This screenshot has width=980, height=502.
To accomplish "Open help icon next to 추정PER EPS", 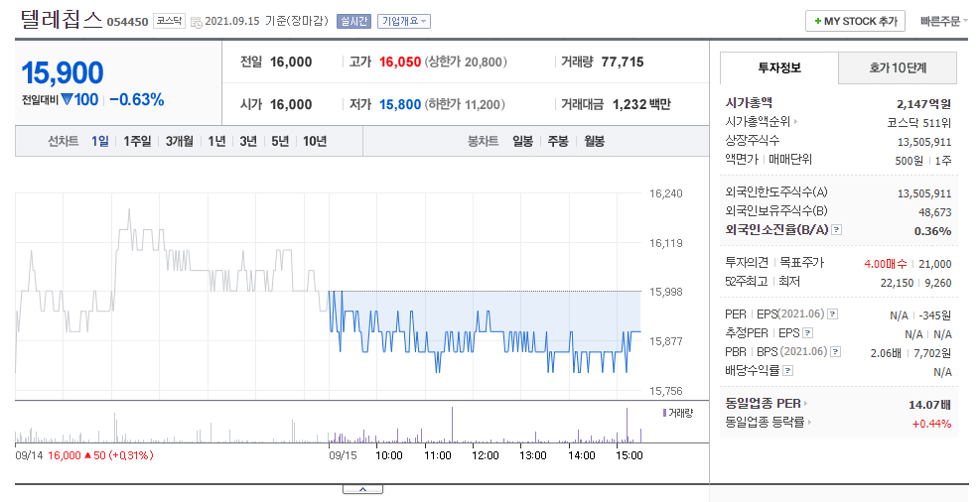I will click(x=807, y=332).
